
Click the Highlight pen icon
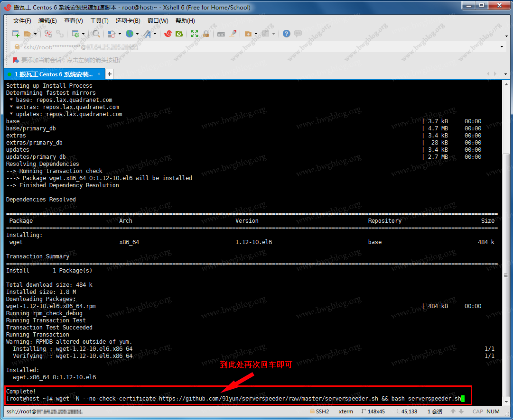coord(233,33)
